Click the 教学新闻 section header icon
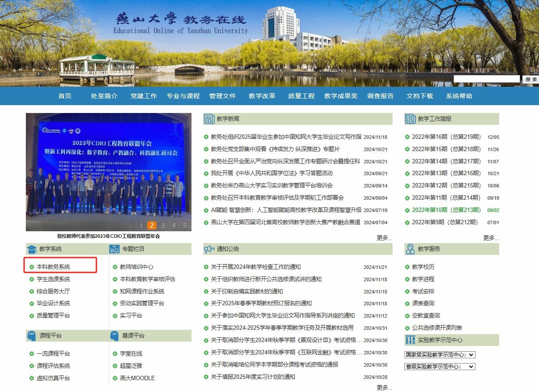The width and height of the screenshot is (539, 392). click(x=209, y=119)
